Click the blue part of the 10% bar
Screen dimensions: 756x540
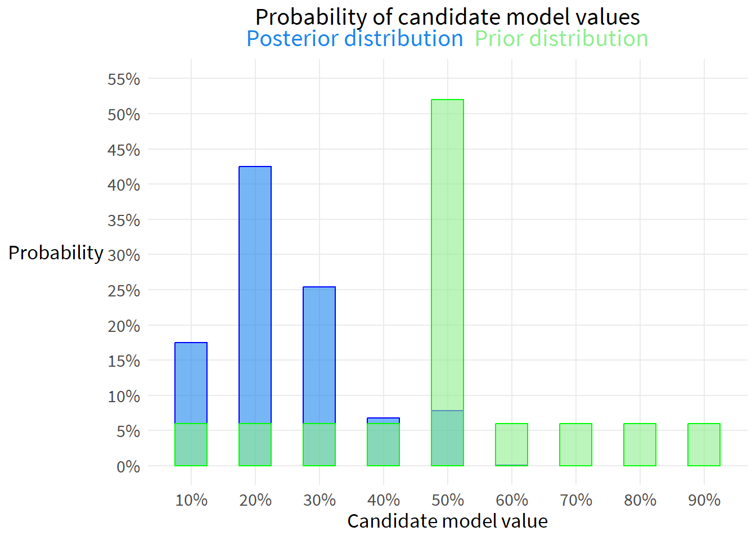191,382
